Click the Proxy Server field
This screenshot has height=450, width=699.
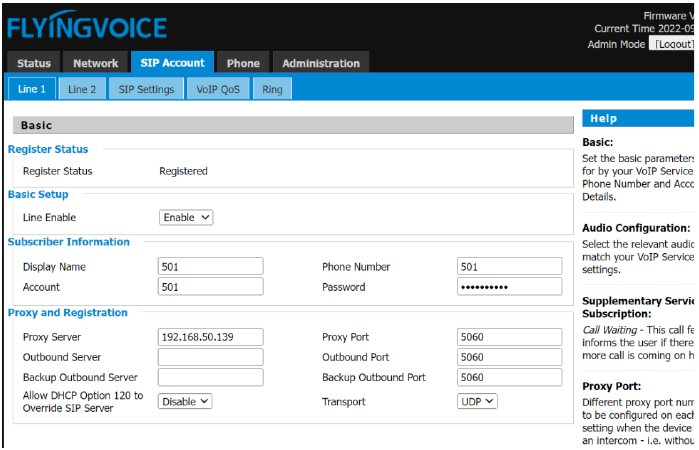(x=210, y=337)
